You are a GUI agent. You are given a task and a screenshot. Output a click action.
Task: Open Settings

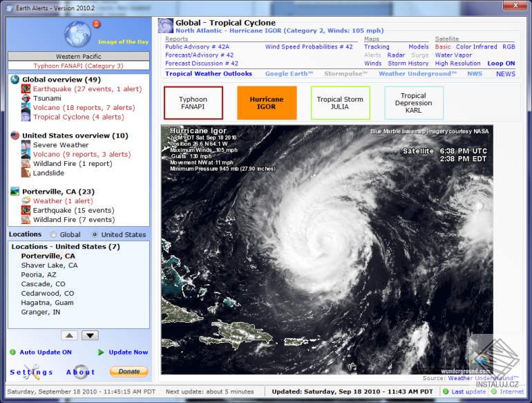point(32,372)
